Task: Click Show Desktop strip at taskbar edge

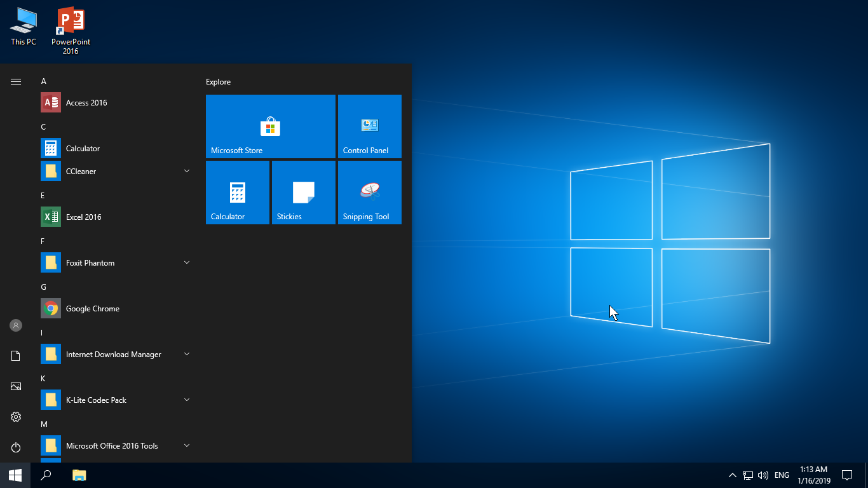Action: tap(866, 475)
